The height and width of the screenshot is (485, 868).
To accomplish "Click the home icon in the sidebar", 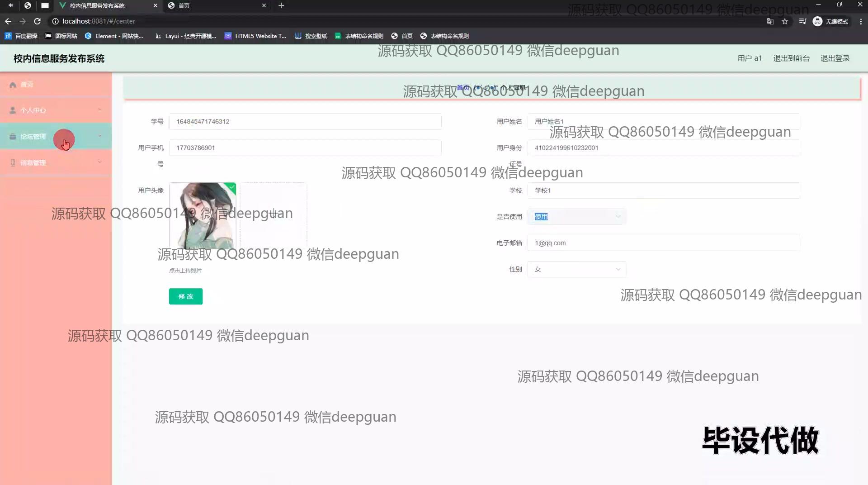I will click(13, 85).
